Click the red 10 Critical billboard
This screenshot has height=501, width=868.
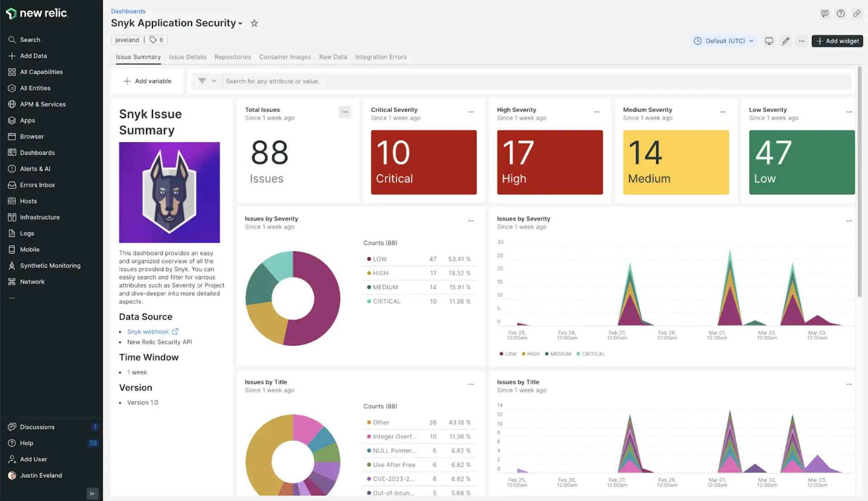tap(424, 162)
